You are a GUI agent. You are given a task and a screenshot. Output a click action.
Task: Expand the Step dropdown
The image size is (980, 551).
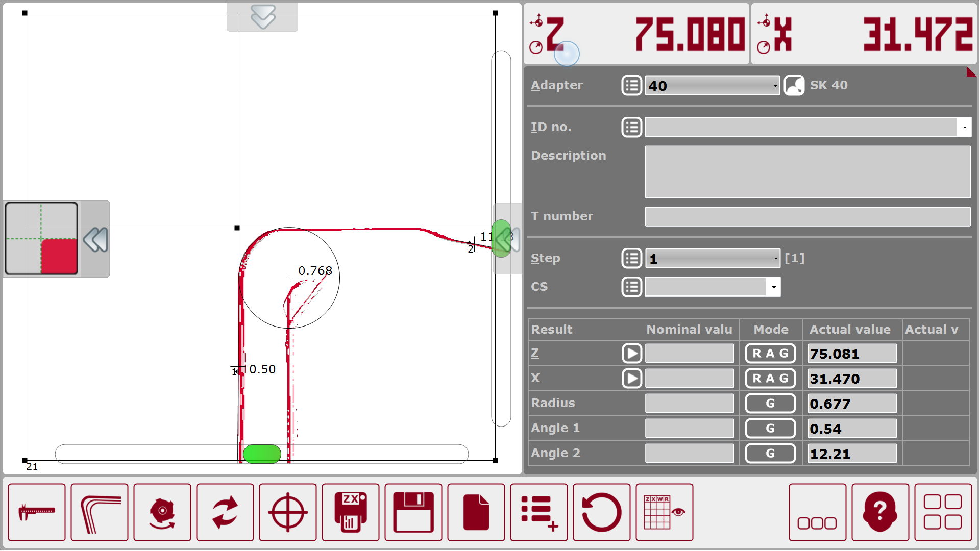point(713,258)
